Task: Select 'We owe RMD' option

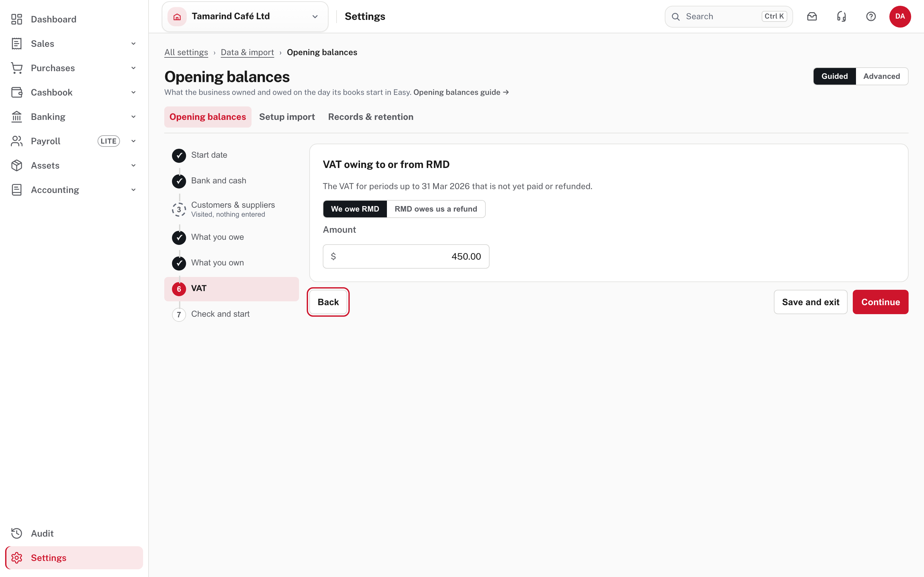Action: point(355,209)
